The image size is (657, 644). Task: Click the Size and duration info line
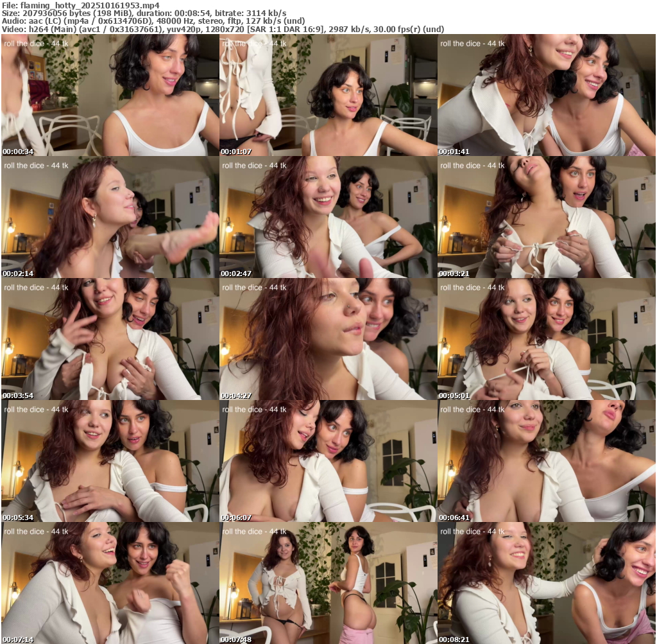point(144,13)
